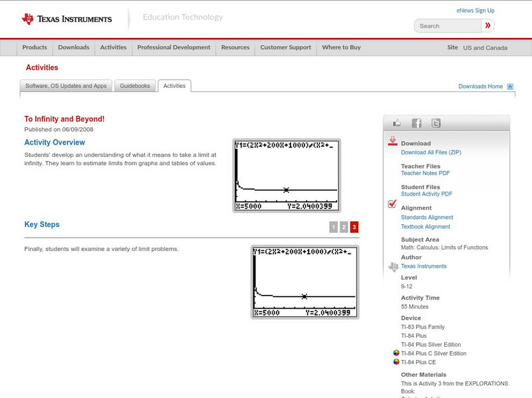Submit search with the red arrow button

[x=488, y=25]
